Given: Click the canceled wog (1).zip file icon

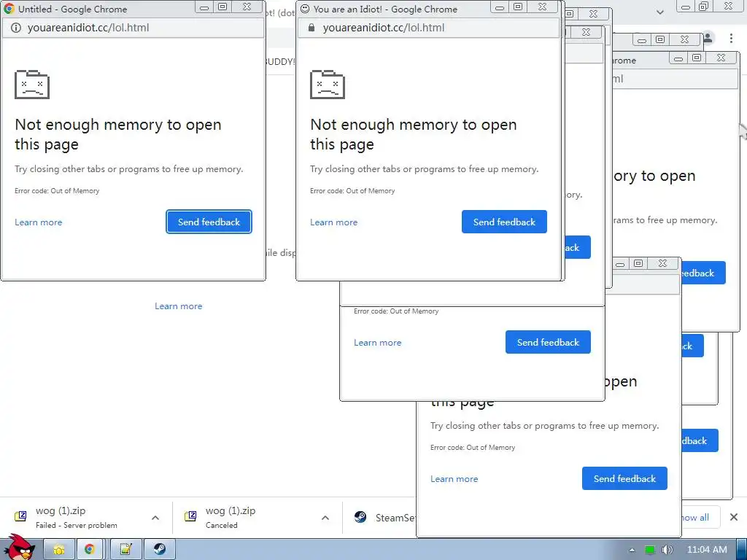Looking at the screenshot, I should [x=190, y=516].
